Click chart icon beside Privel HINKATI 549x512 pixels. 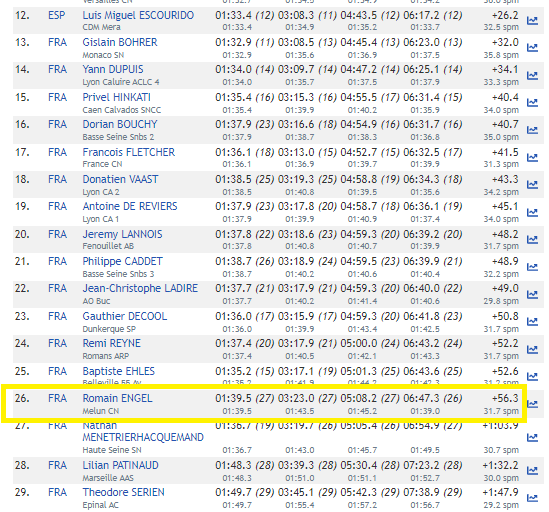532,102
